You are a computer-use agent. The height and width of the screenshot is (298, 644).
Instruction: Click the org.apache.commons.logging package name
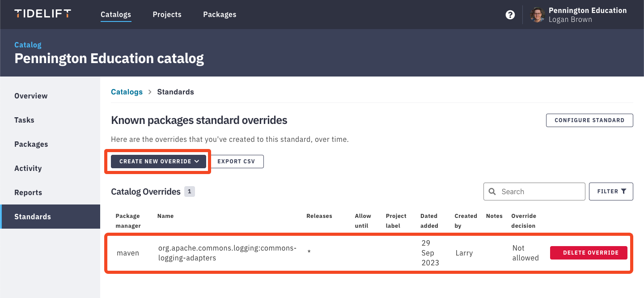228,253
